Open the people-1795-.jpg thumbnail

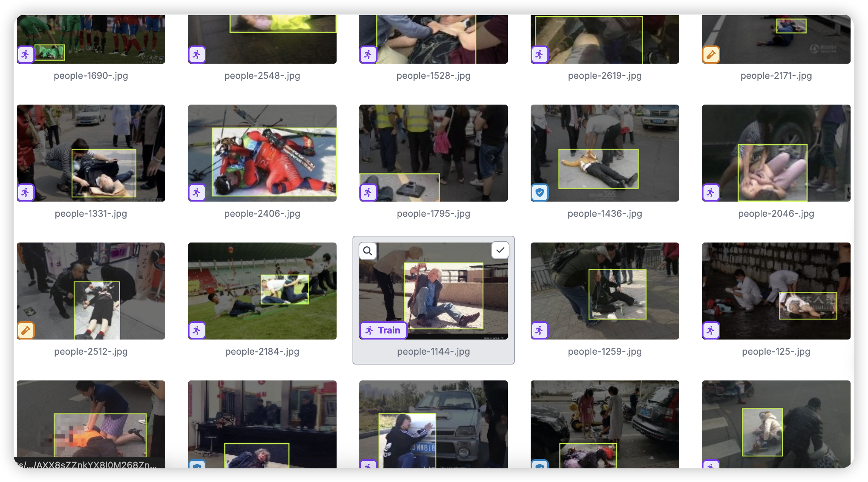[434, 153]
